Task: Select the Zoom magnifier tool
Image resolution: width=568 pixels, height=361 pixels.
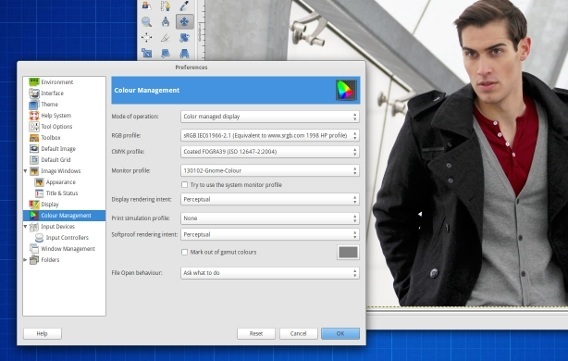Action: pos(147,22)
